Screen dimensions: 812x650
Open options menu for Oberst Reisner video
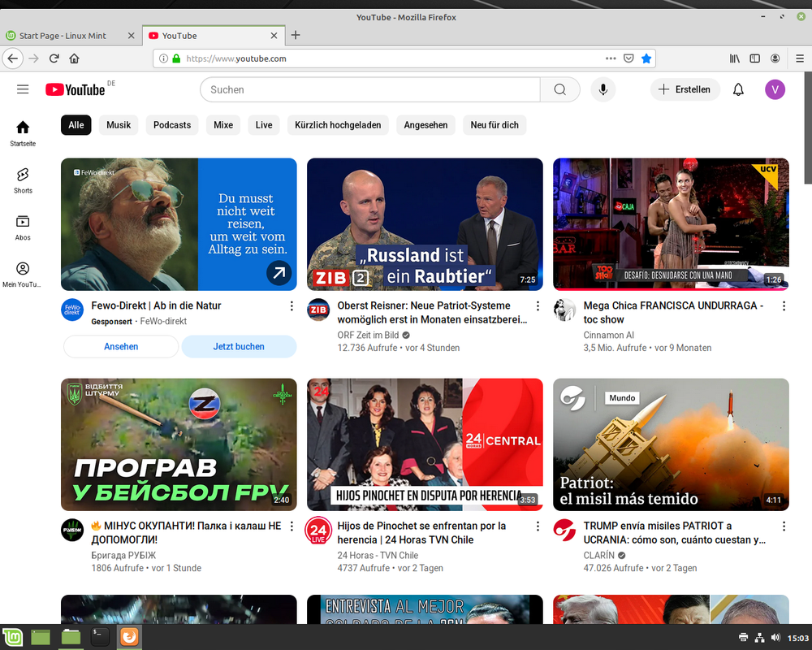pos(538,306)
